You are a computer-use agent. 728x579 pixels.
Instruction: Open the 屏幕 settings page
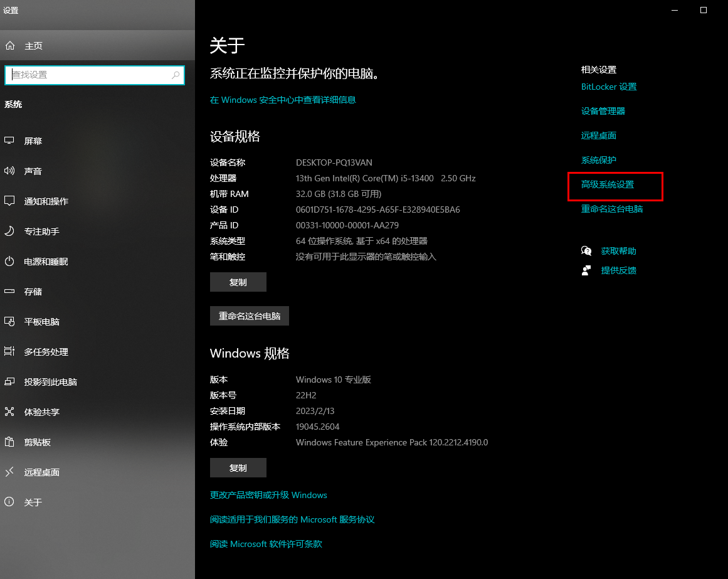pos(97,141)
